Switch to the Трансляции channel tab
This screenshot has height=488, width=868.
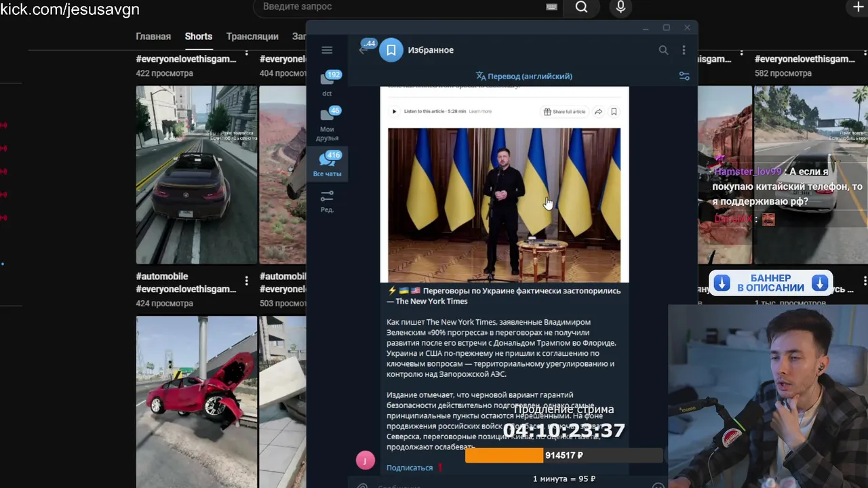(252, 37)
